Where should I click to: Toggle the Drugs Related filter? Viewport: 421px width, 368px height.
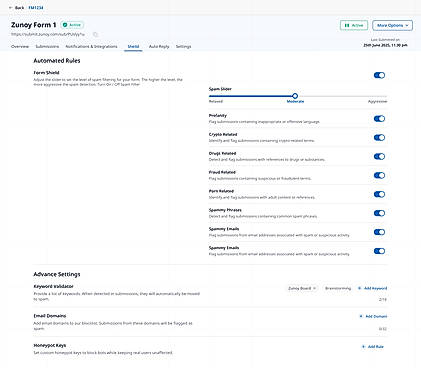(379, 157)
